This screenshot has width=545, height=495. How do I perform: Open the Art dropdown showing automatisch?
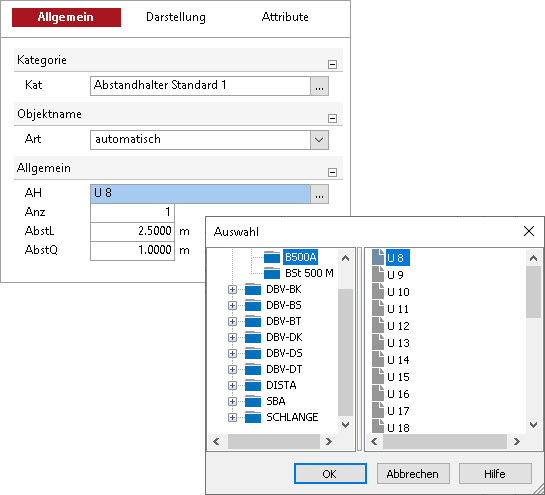(x=319, y=140)
